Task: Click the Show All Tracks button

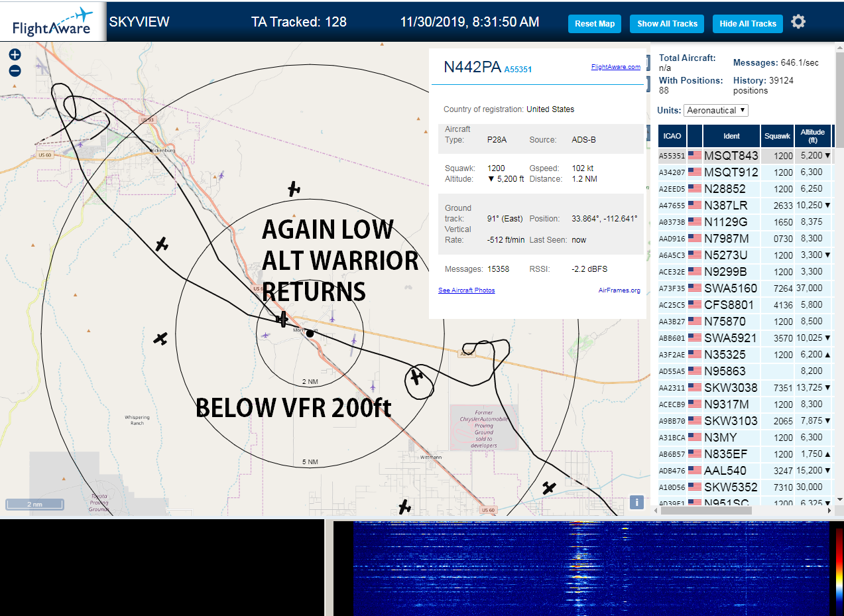Action: point(667,24)
